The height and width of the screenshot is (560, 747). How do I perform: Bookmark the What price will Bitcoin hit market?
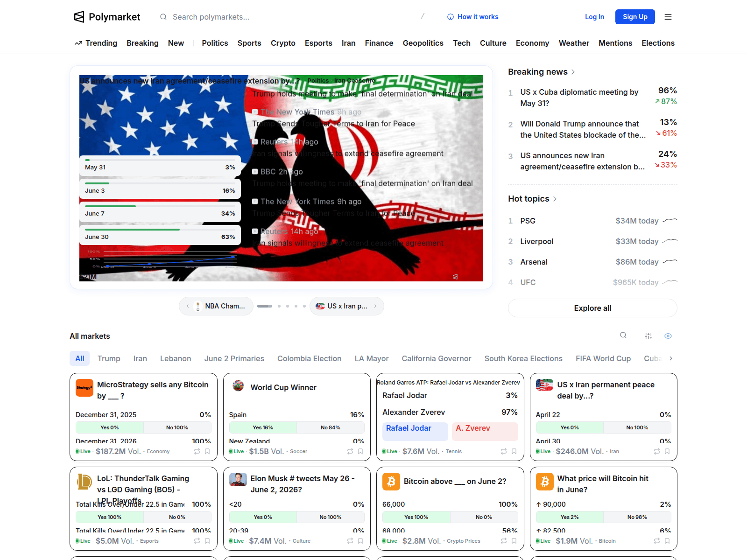point(667,541)
